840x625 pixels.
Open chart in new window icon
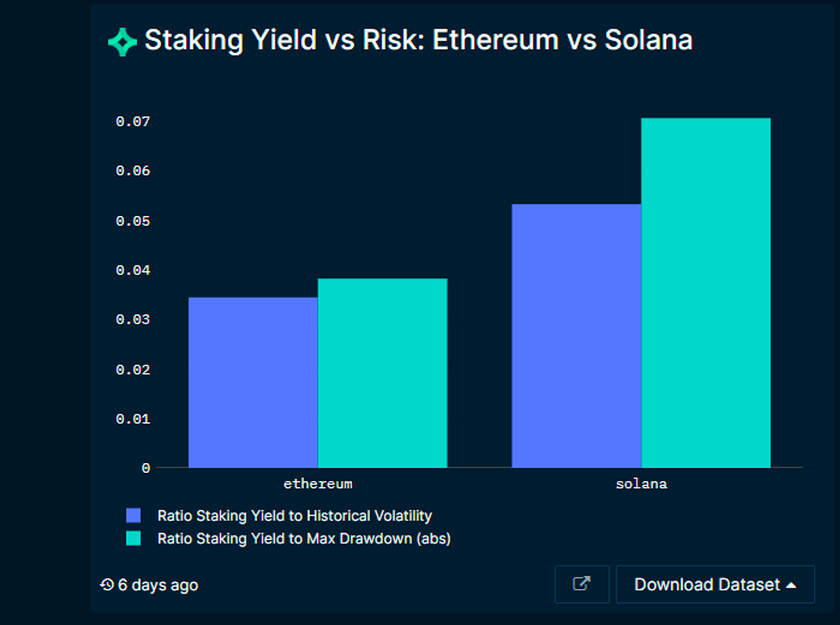(581, 584)
